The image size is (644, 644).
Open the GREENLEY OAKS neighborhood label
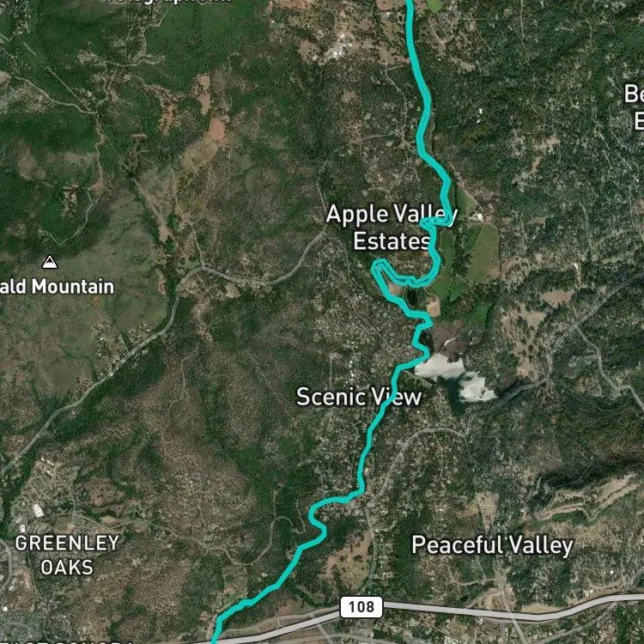[67, 556]
